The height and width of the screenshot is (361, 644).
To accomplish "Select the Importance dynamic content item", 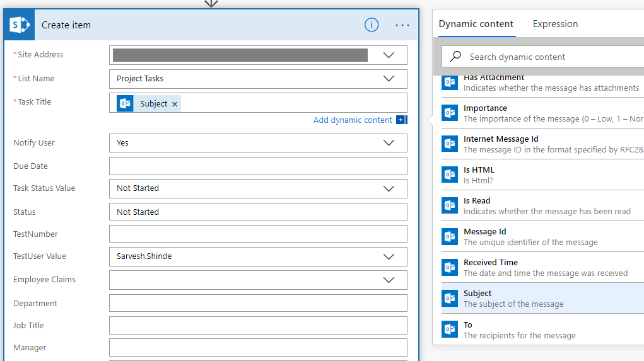I will 542,113.
